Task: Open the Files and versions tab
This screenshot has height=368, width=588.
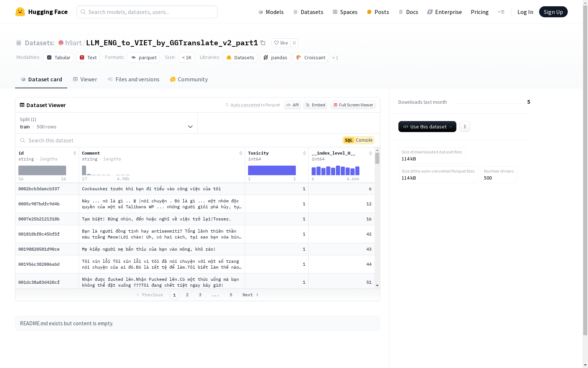Action: tap(133, 79)
